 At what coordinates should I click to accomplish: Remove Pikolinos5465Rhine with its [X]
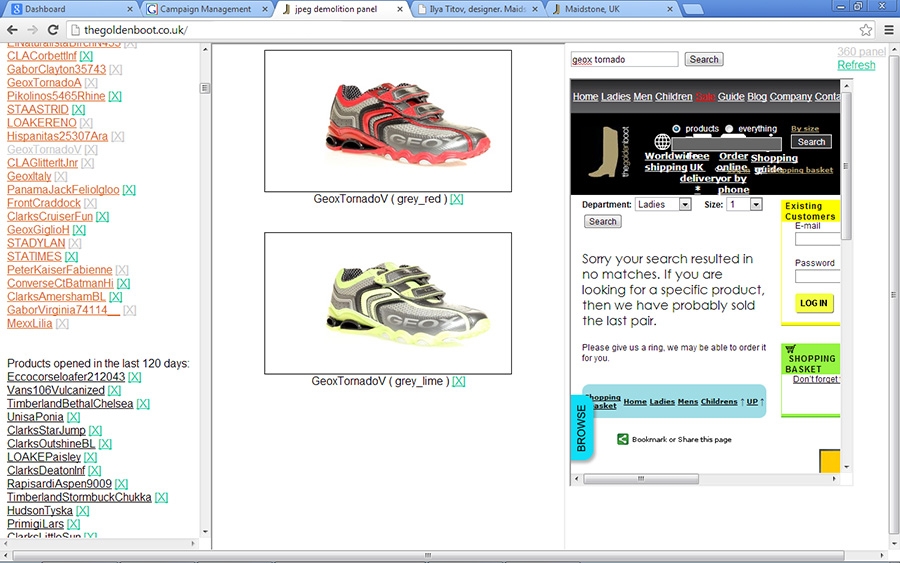115,96
